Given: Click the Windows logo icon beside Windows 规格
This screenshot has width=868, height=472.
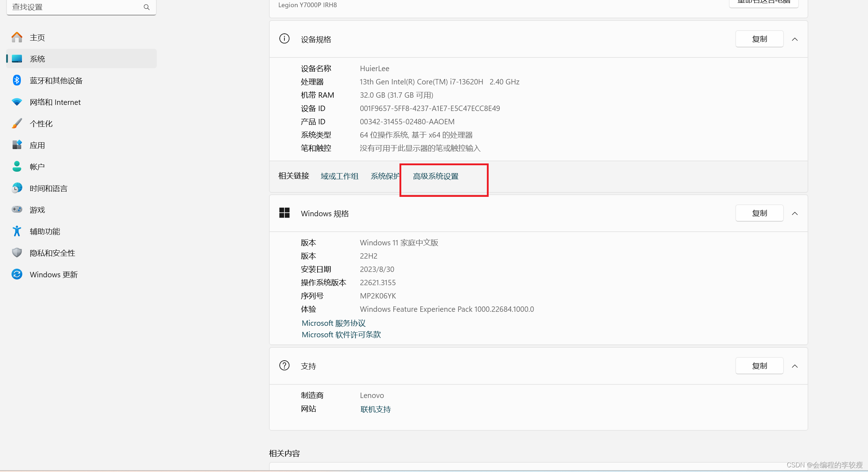Looking at the screenshot, I should click(x=284, y=213).
